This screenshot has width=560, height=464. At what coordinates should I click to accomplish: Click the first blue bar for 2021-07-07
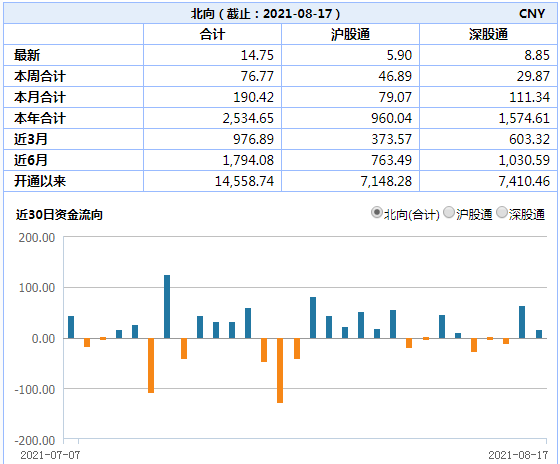pyautogui.click(x=71, y=327)
